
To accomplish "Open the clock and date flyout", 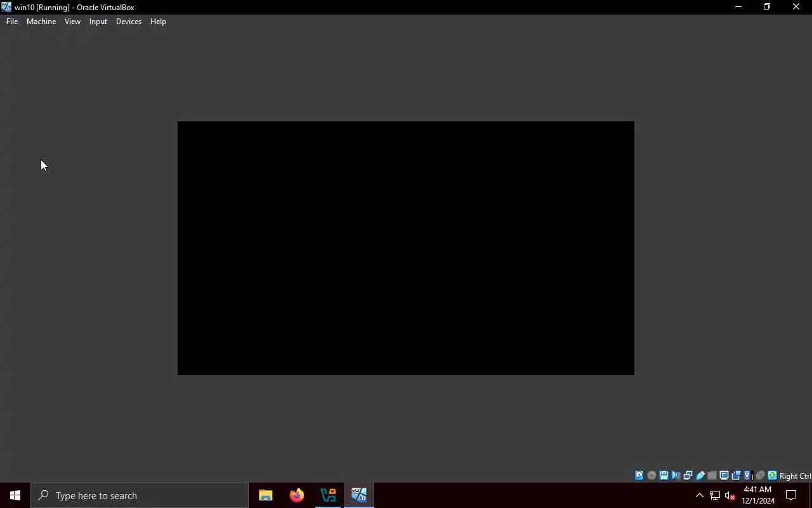I will click(x=758, y=495).
